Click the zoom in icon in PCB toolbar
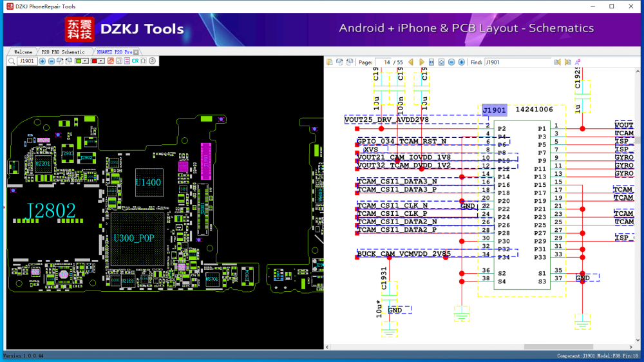 click(42, 61)
